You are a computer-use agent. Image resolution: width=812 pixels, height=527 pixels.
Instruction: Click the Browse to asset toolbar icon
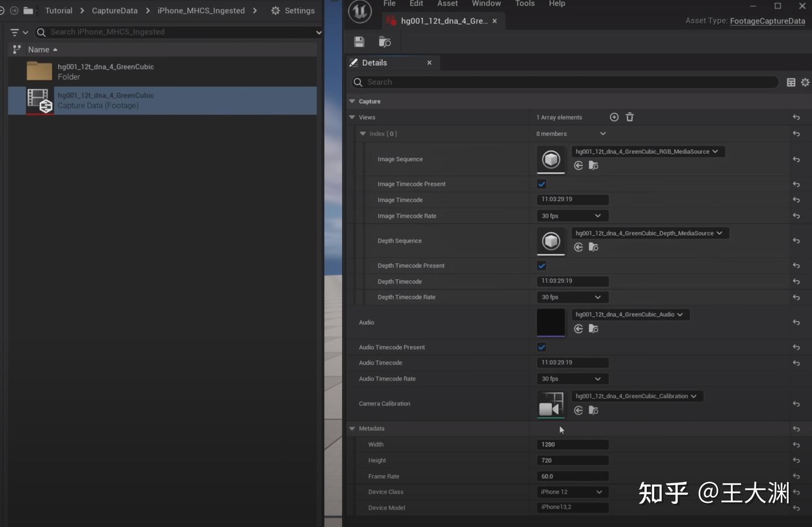click(385, 42)
